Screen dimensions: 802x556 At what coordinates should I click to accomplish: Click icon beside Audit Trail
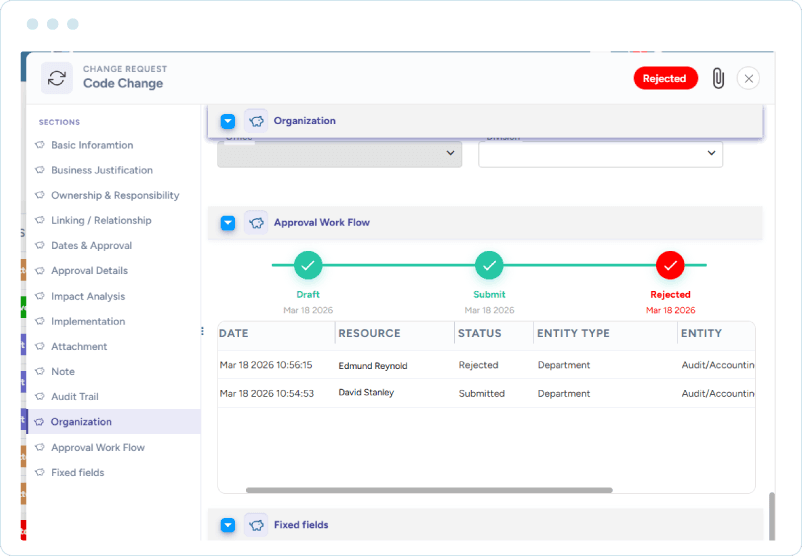click(39, 396)
